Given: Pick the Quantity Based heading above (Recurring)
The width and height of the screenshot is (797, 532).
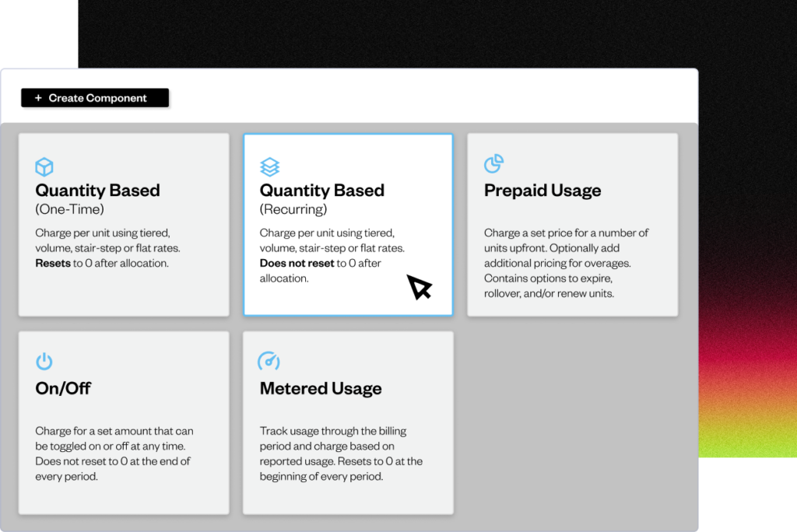Looking at the screenshot, I should point(321,191).
